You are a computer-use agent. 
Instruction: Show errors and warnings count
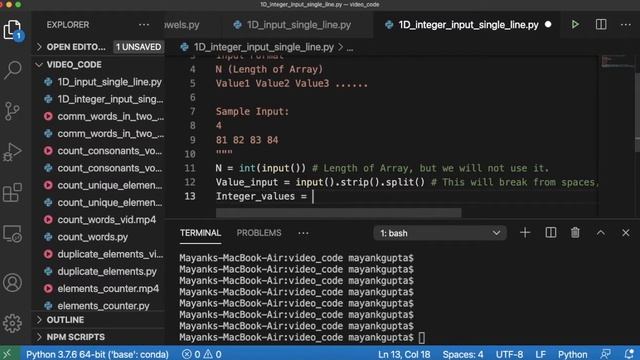pyautogui.click(x=202, y=354)
